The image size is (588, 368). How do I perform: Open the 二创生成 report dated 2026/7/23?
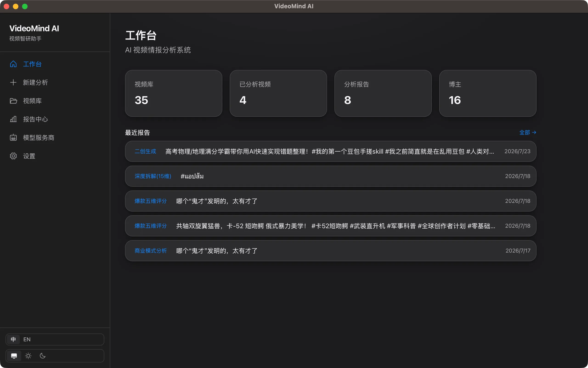pos(331,151)
